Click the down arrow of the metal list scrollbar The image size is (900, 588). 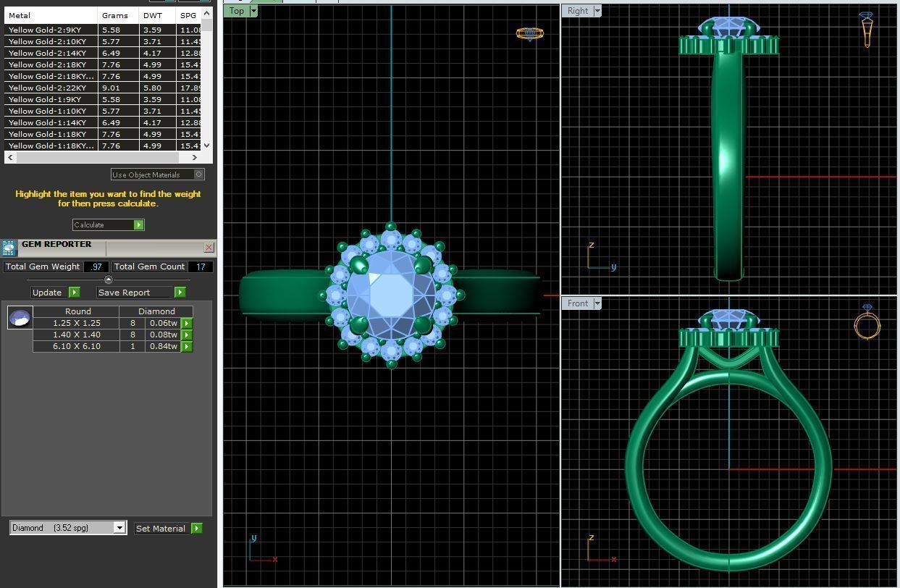207,146
